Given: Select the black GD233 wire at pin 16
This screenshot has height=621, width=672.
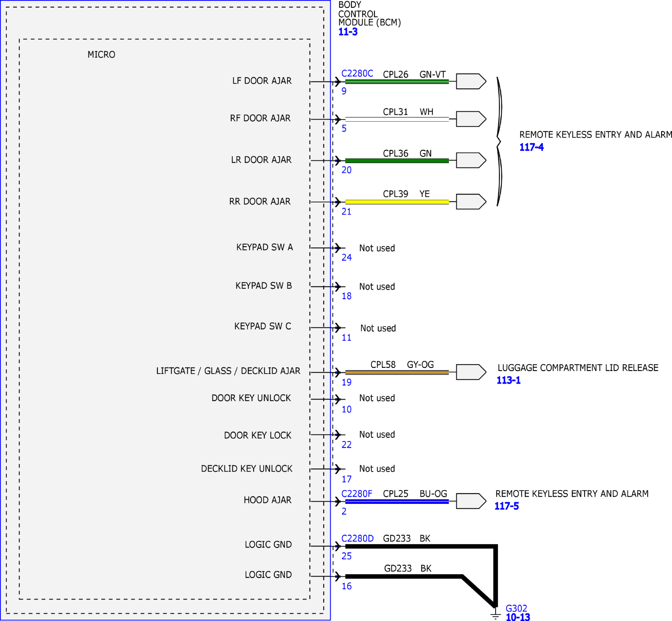Looking at the screenshot, I should point(404,577).
